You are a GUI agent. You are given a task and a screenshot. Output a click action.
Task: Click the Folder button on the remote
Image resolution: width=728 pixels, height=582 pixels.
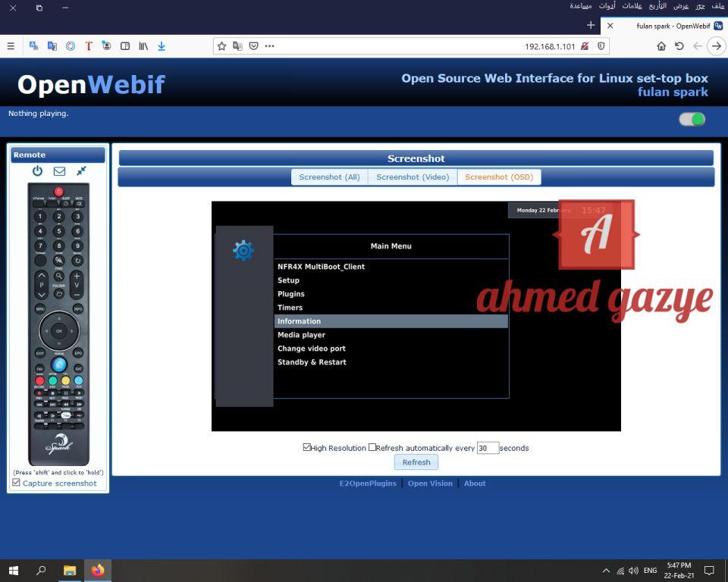59,293
